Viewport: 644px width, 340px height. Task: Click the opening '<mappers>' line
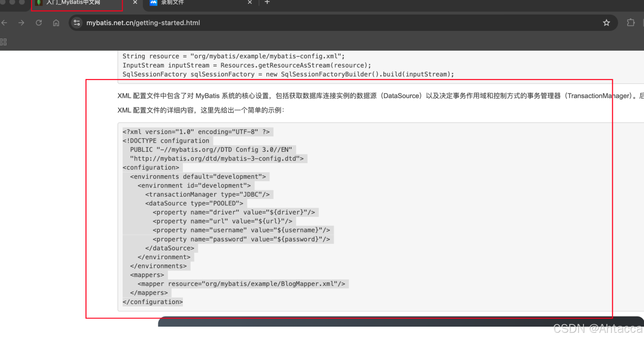pyautogui.click(x=147, y=275)
